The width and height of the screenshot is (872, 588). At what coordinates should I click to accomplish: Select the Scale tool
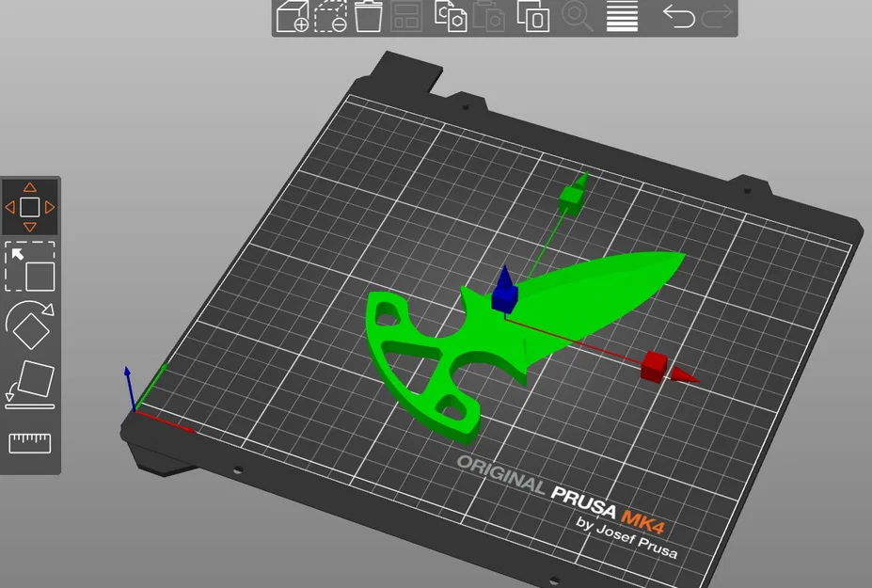[x=30, y=266]
